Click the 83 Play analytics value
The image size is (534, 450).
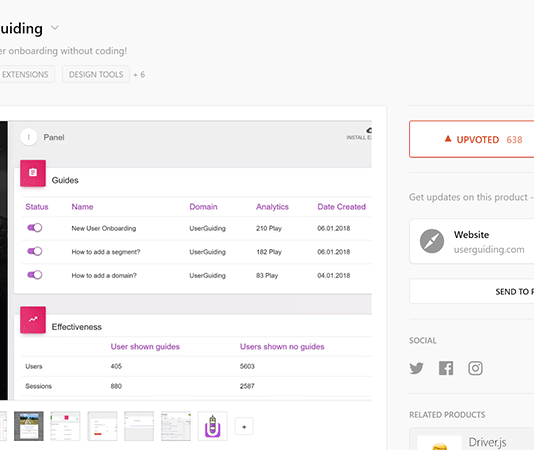[267, 275]
